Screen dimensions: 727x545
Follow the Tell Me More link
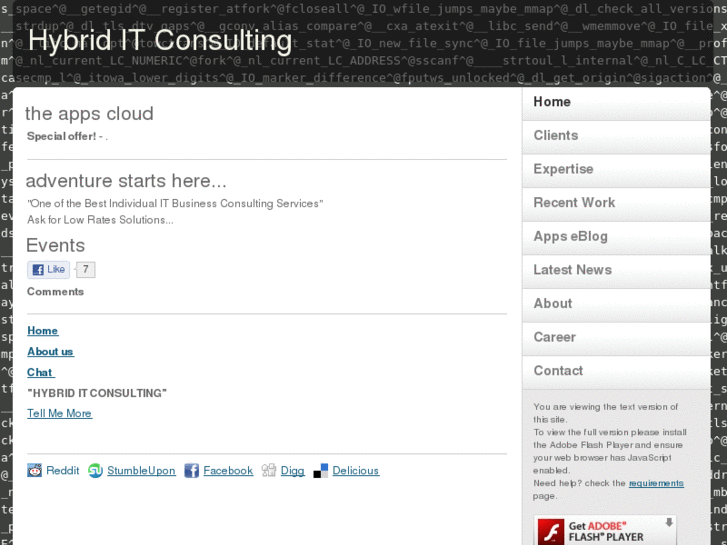click(59, 414)
